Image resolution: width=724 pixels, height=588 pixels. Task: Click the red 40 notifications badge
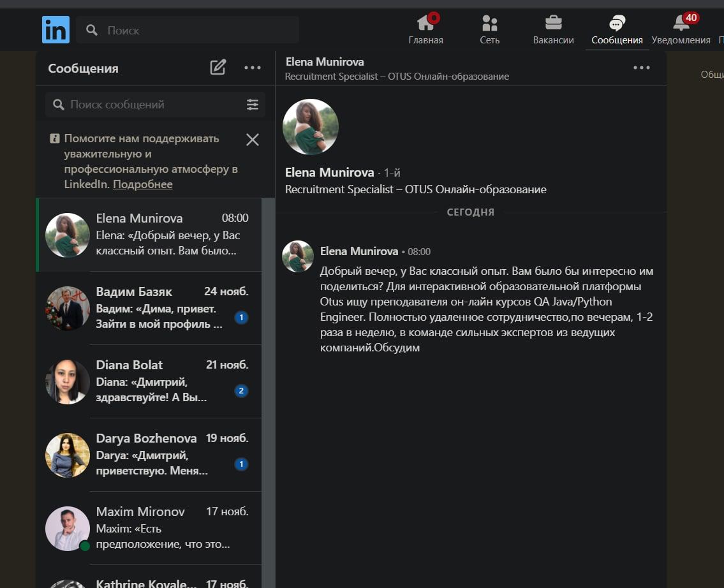point(691,18)
